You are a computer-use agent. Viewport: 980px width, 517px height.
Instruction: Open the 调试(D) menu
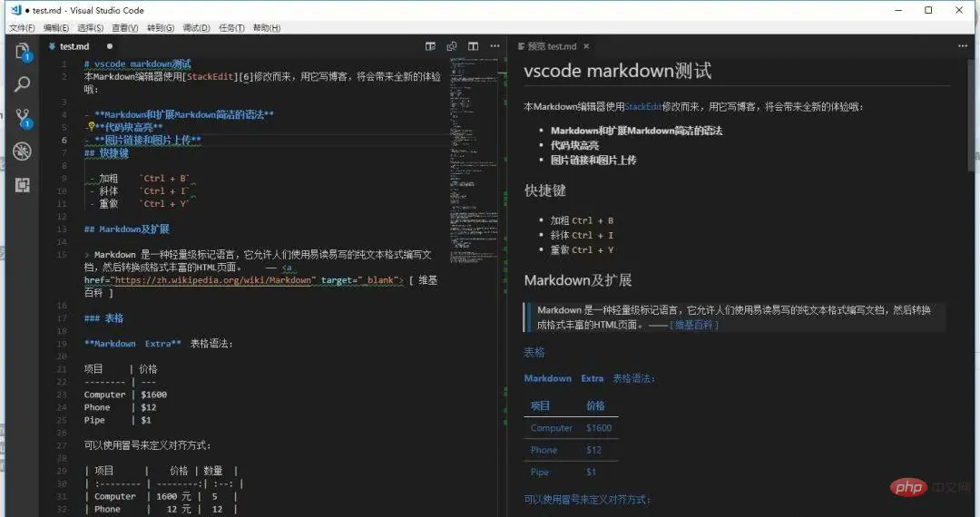[x=196, y=28]
